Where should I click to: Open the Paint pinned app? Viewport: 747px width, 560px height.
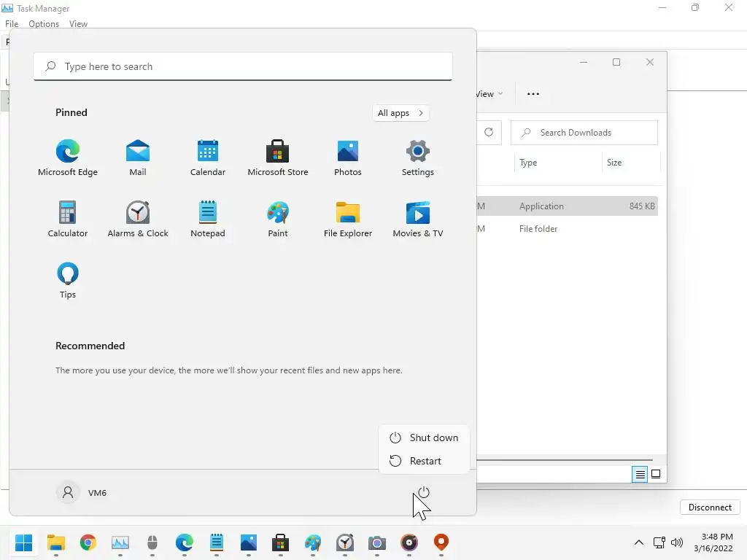pos(278,219)
